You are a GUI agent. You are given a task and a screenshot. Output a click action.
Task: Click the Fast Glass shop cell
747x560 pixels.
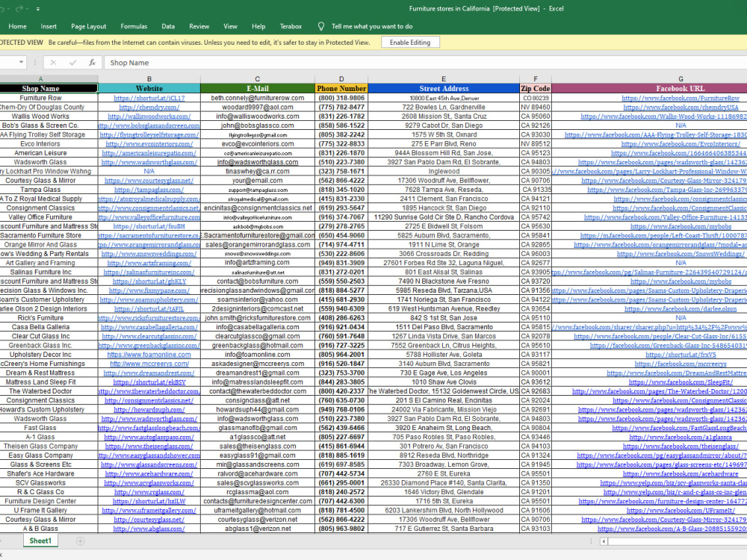click(40, 428)
